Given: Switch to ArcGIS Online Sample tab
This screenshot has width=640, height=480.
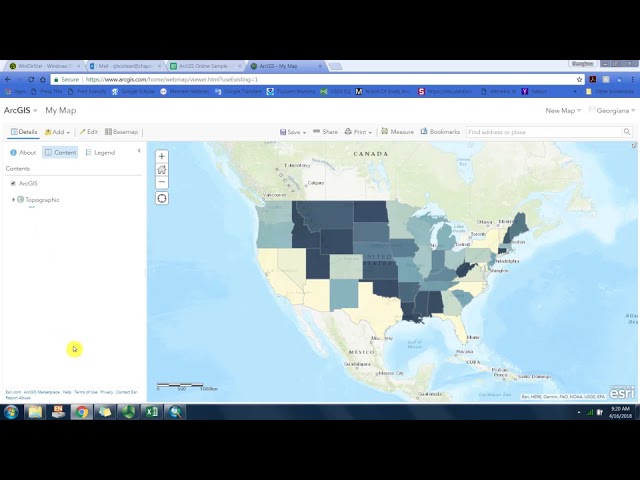Looking at the screenshot, I should (204, 66).
